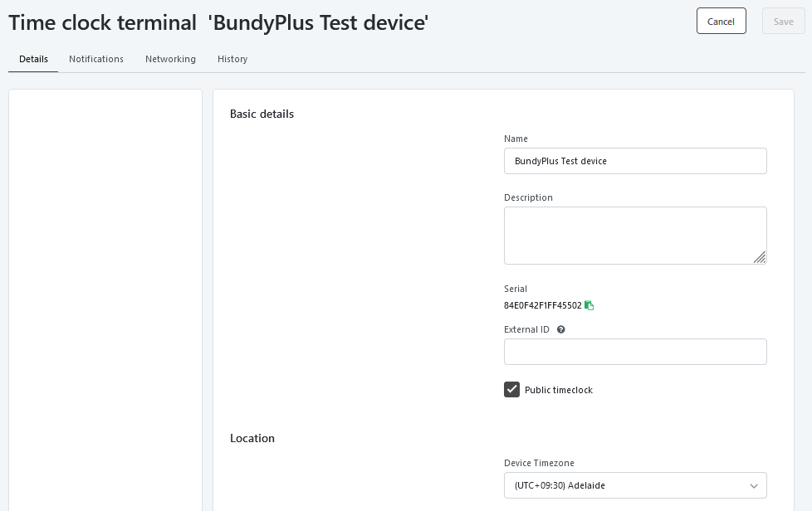
Task: Click the Public timeclock label text
Action: click(558, 390)
